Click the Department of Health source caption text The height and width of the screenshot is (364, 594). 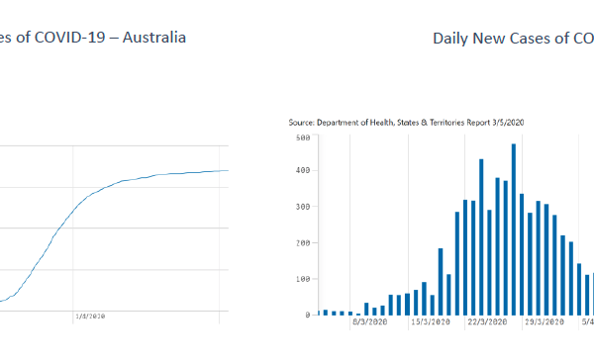pyautogui.click(x=406, y=123)
